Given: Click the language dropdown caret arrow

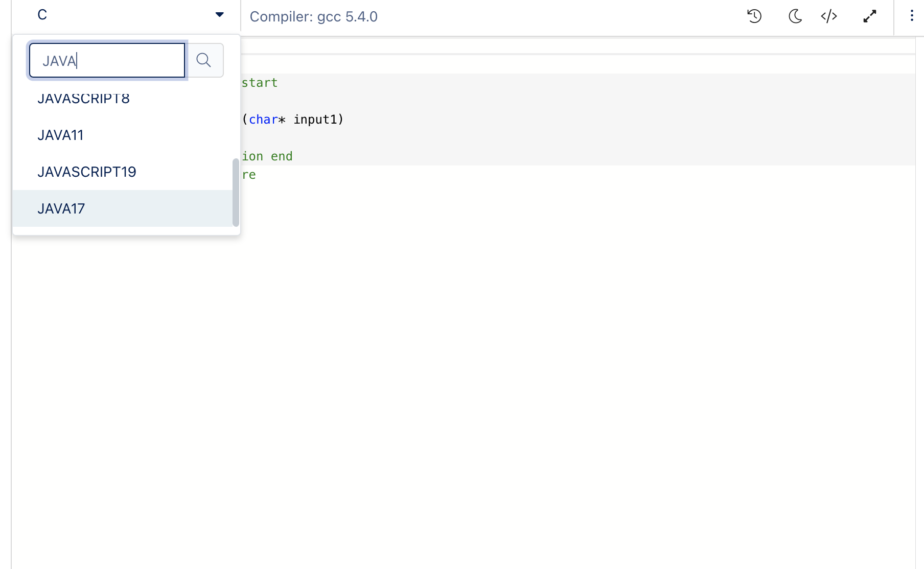Looking at the screenshot, I should click(x=220, y=15).
